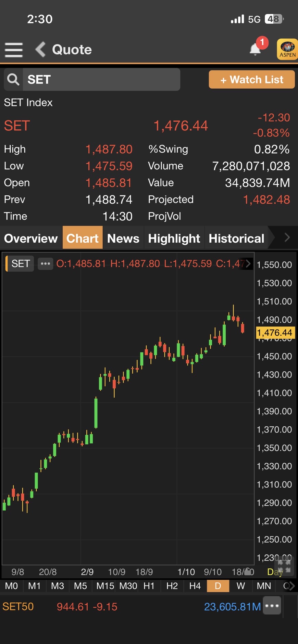Show more timeframes after MN

point(290,586)
